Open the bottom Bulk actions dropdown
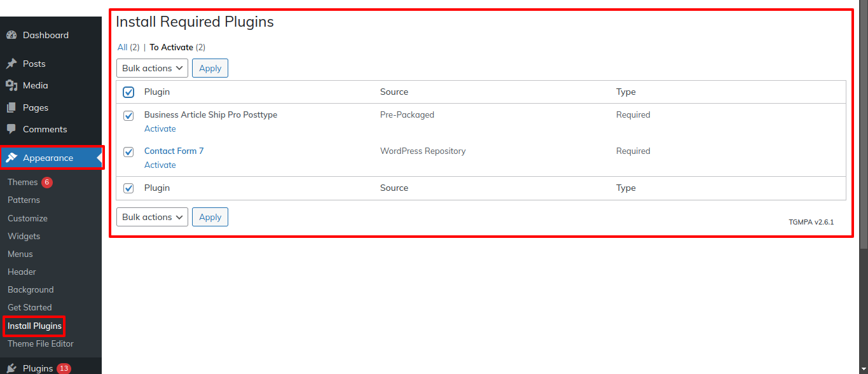The image size is (868, 374). click(152, 217)
